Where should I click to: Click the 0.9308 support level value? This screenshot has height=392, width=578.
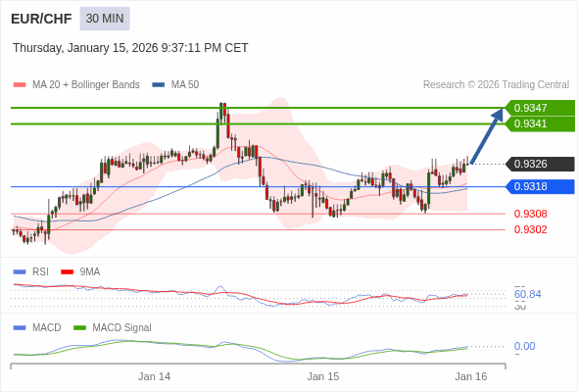click(x=530, y=214)
